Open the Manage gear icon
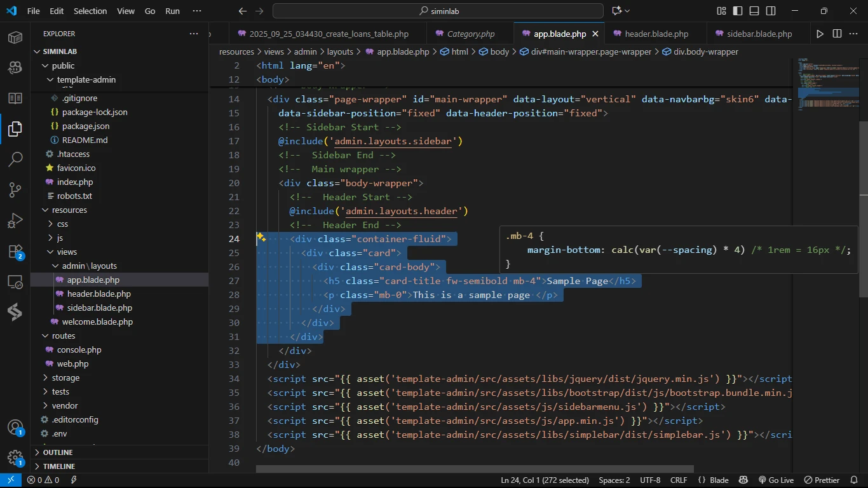This screenshot has width=868, height=488. [x=15, y=457]
